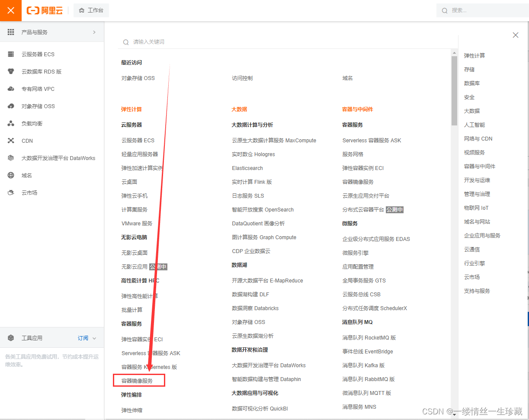Jump to 物联网 IoT category

tap(476, 208)
